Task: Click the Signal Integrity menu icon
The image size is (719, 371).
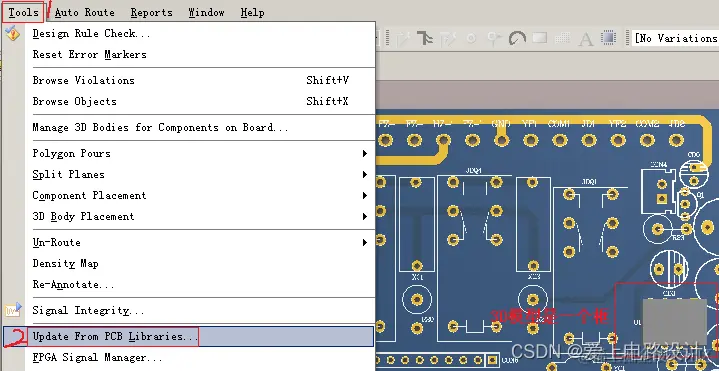Action: [x=13, y=310]
